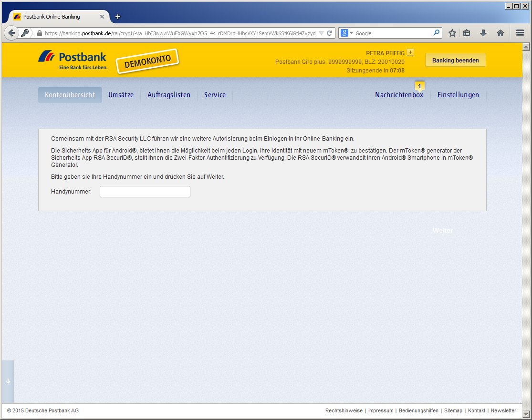The image size is (532, 420).
Task: Open Firefox hamburger menu
Action: tap(520, 33)
